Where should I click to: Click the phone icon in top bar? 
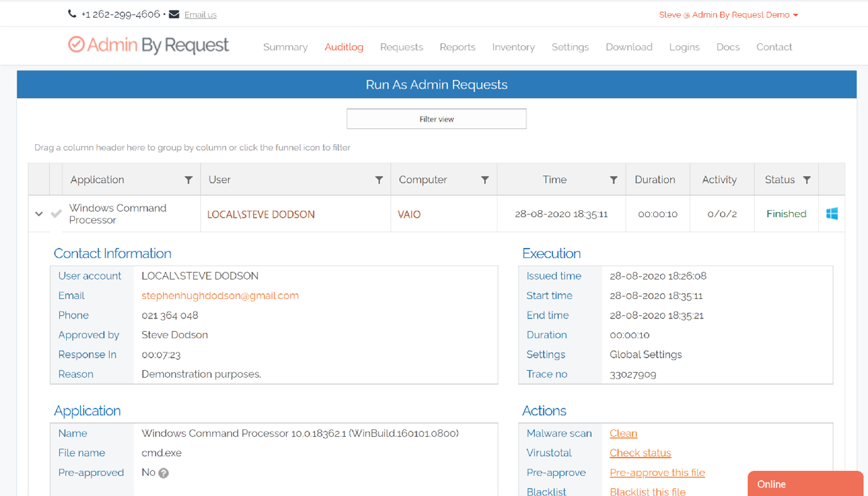tap(72, 14)
